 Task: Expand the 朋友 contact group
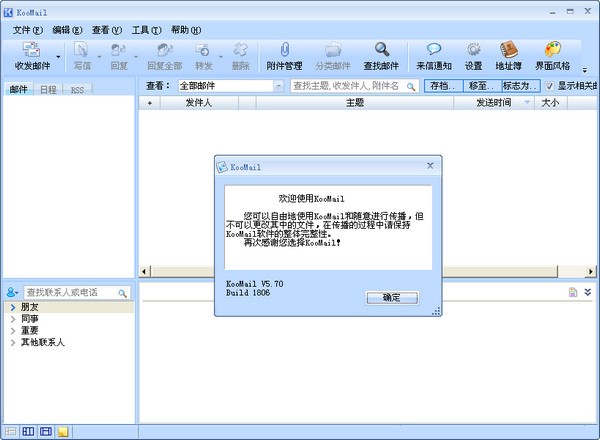pyautogui.click(x=13, y=307)
